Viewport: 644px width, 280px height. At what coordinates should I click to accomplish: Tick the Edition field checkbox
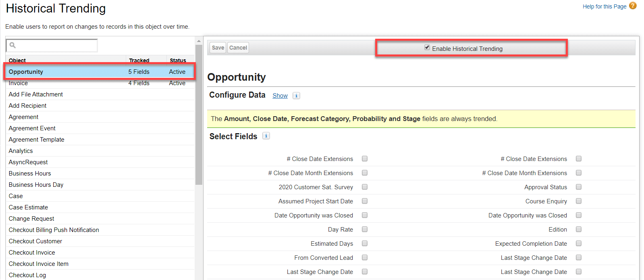[579, 229]
